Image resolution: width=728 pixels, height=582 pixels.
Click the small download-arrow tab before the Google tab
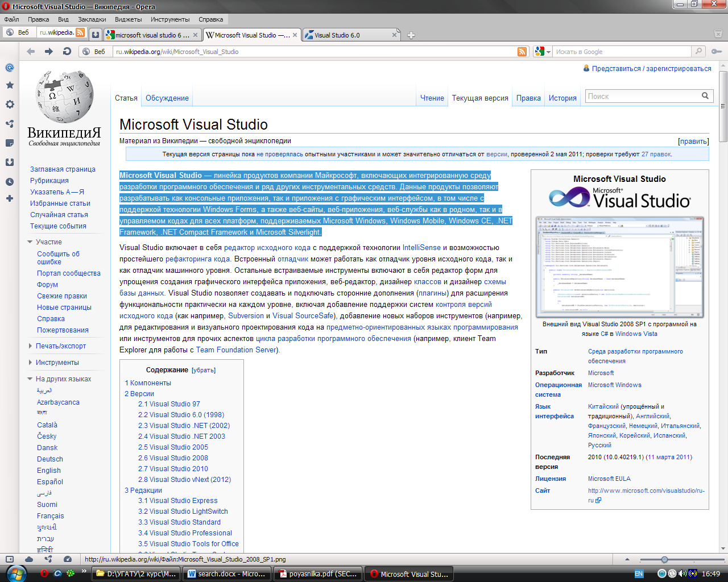tap(96, 35)
